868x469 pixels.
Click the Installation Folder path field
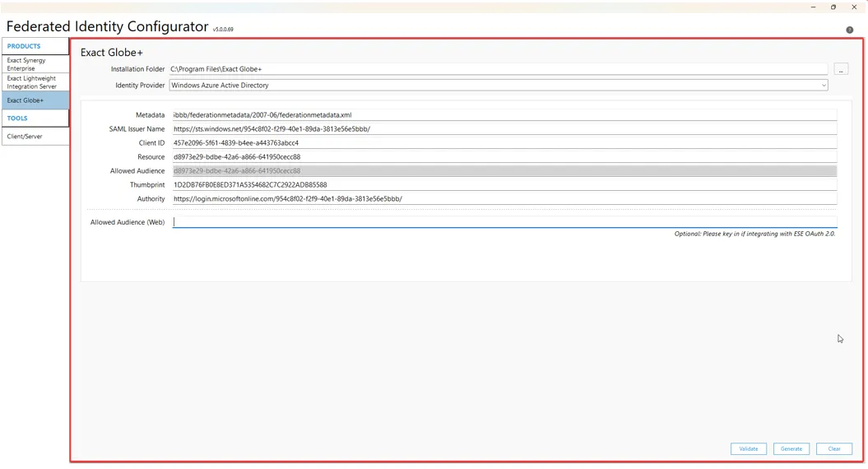pyautogui.click(x=498, y=70)
